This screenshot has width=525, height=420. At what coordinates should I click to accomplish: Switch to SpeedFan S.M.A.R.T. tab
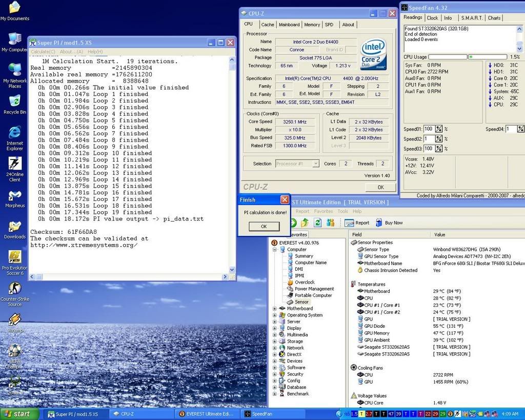[472, 18]
